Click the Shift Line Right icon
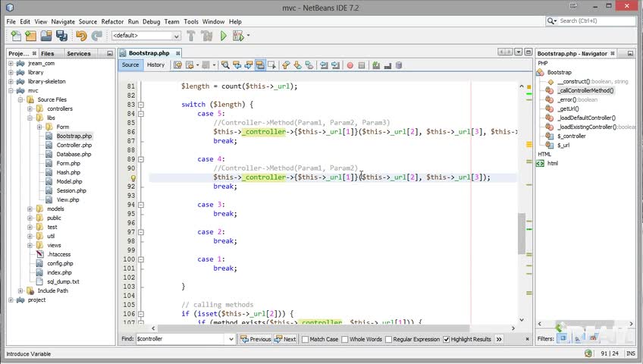Viewport: 643px width, 364px height. click(x=335, y=64)
